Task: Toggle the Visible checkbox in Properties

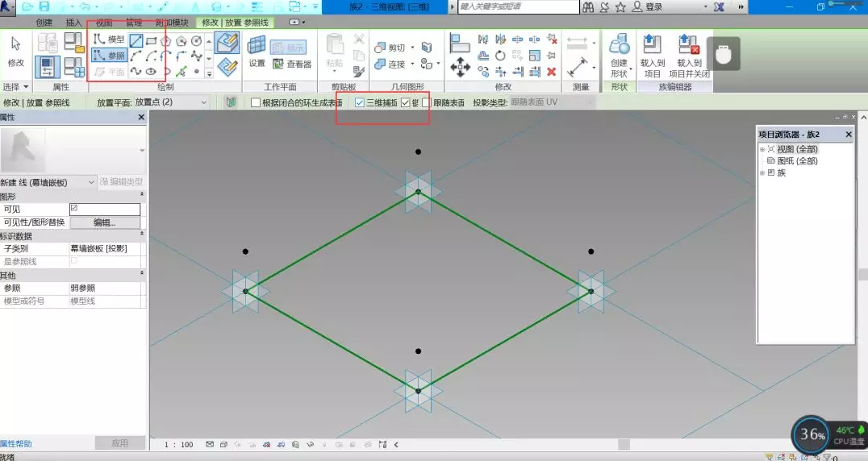Action: [74, 209]
